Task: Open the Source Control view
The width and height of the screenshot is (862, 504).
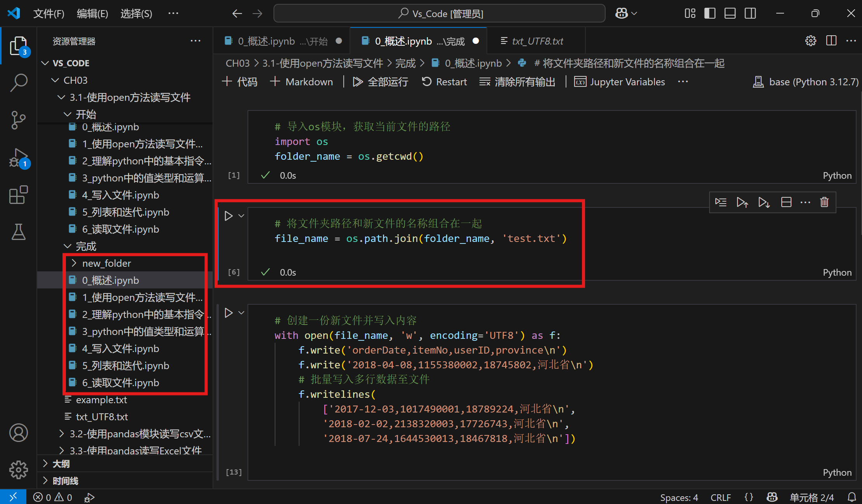Action: [18, 120]
